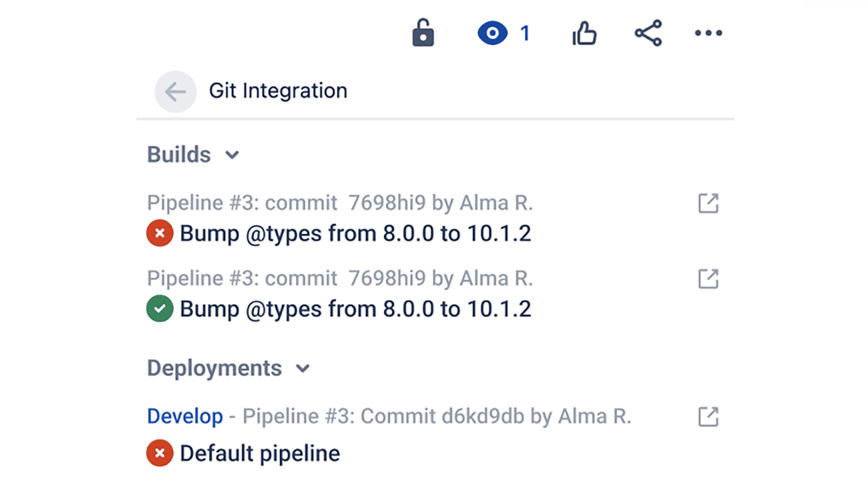Select the Default pipeline deployment entry
Image resolution: width=868 pixels, height=488 pixels.
click(260, 453)
